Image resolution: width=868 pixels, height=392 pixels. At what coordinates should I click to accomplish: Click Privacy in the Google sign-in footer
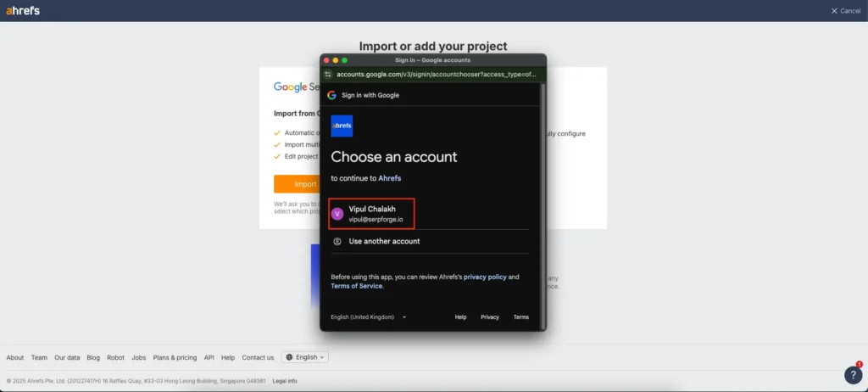point(490,317)
